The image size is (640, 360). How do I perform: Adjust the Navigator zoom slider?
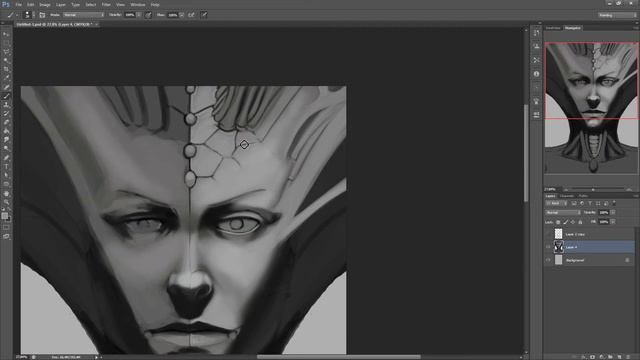593,189
